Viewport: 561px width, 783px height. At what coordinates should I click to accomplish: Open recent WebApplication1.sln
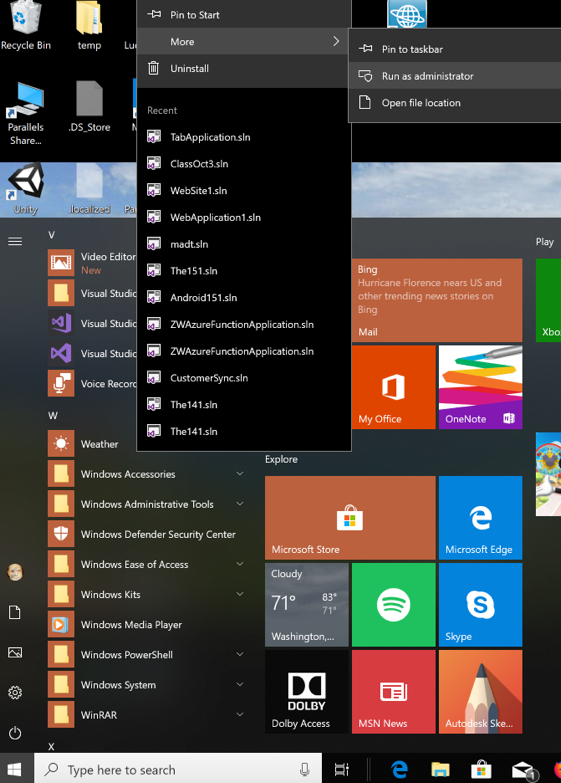pos(244,217)
